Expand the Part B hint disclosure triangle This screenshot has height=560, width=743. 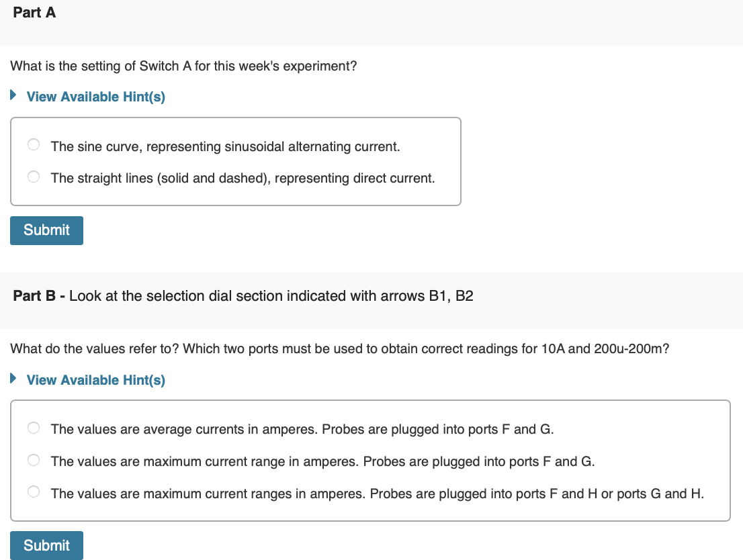pos(13,379)
